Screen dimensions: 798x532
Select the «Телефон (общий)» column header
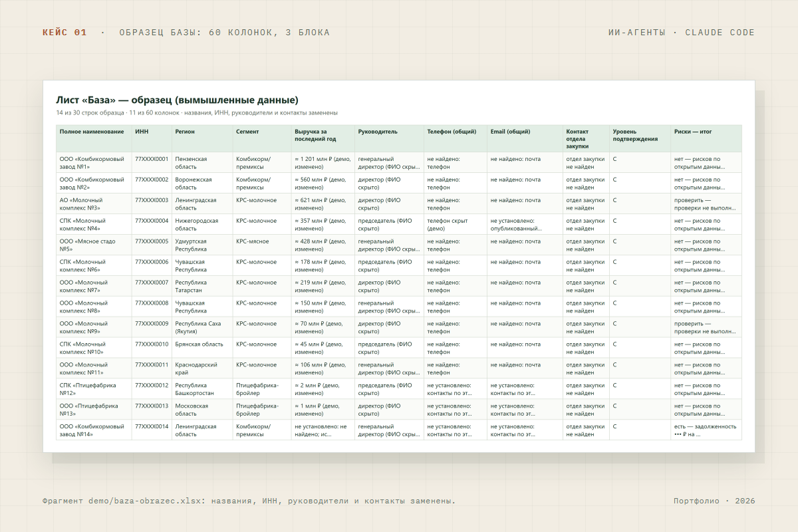click(x=456, y=138)
